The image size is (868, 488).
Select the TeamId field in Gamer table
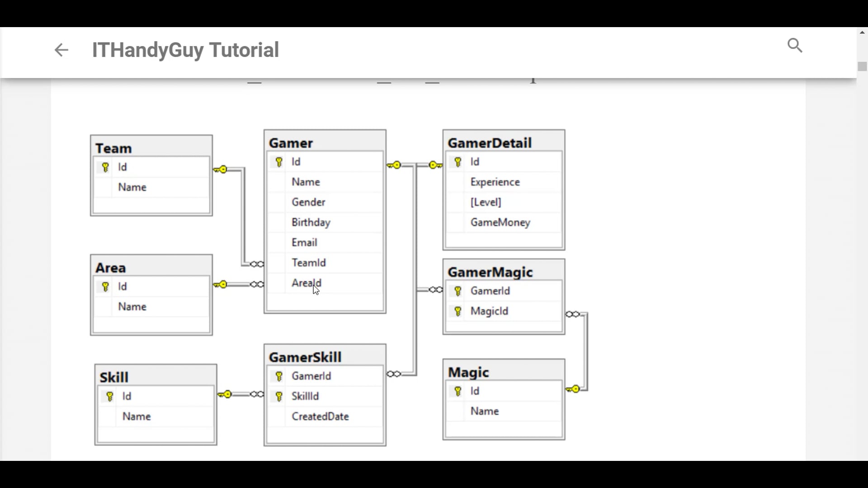308,263
